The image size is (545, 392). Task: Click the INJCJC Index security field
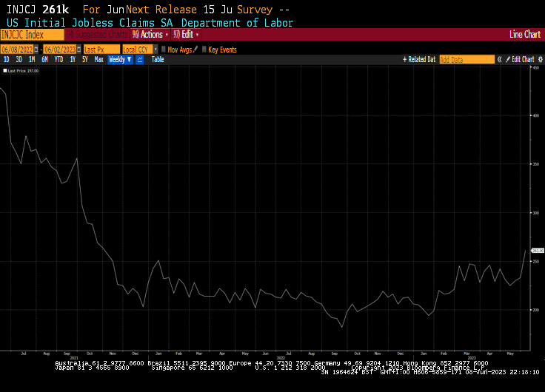pos(32,34)
